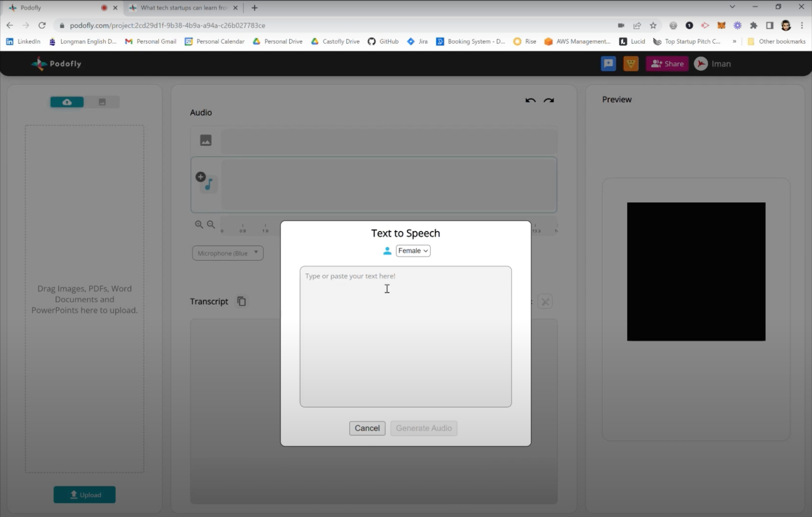The image size is (812, 517).
Task: Open the Rise bookmark
Action: (525, 42)
